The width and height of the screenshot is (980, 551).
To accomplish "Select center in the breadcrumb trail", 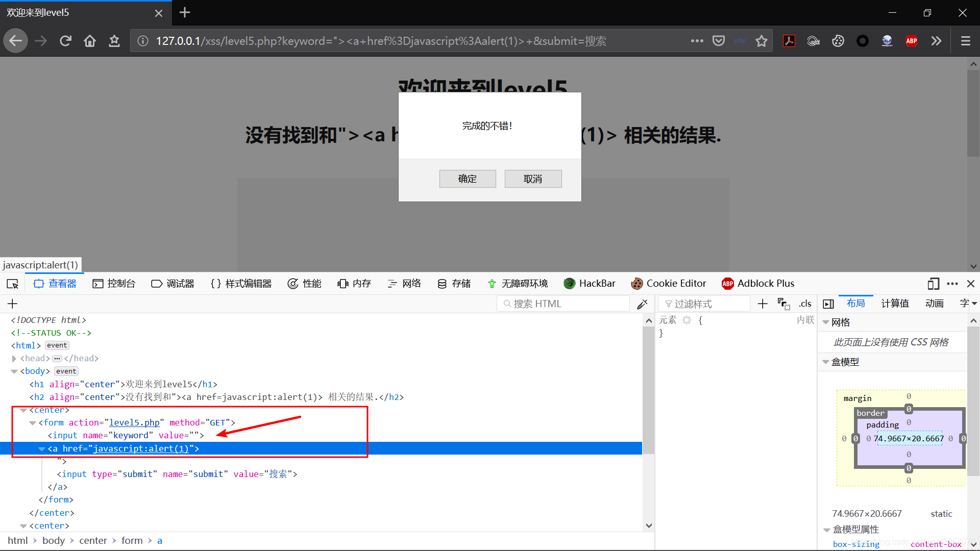I will coord(93,541).
